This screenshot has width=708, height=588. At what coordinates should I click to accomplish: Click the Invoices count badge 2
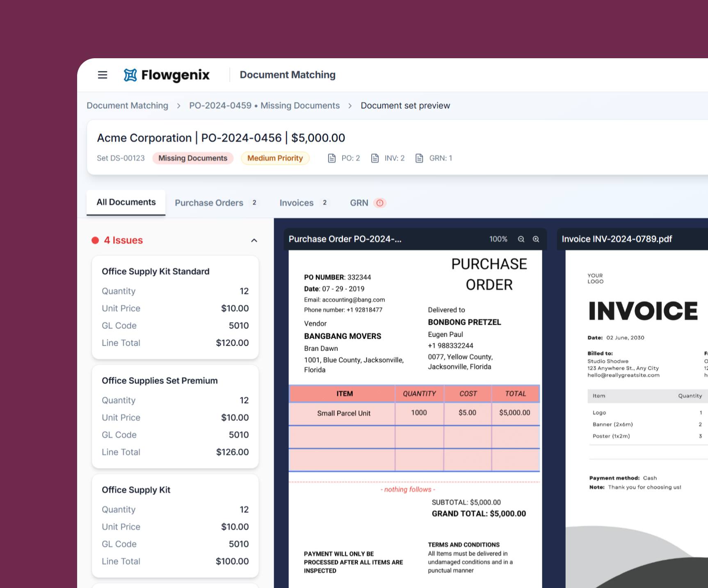tap(324, 203)
